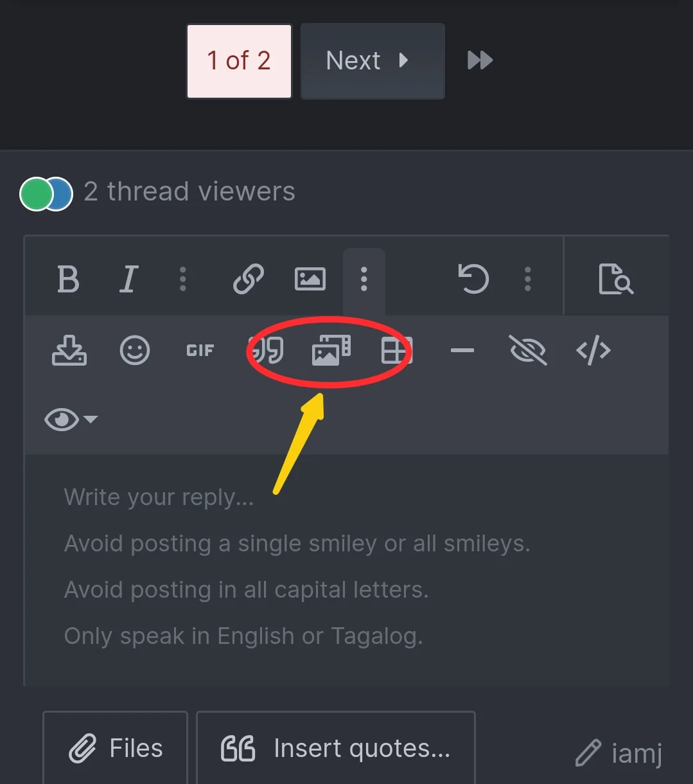This screenshot has width=693, height=784.
Task: Apply italic formatting with the I icon
Action: point(128,279)
